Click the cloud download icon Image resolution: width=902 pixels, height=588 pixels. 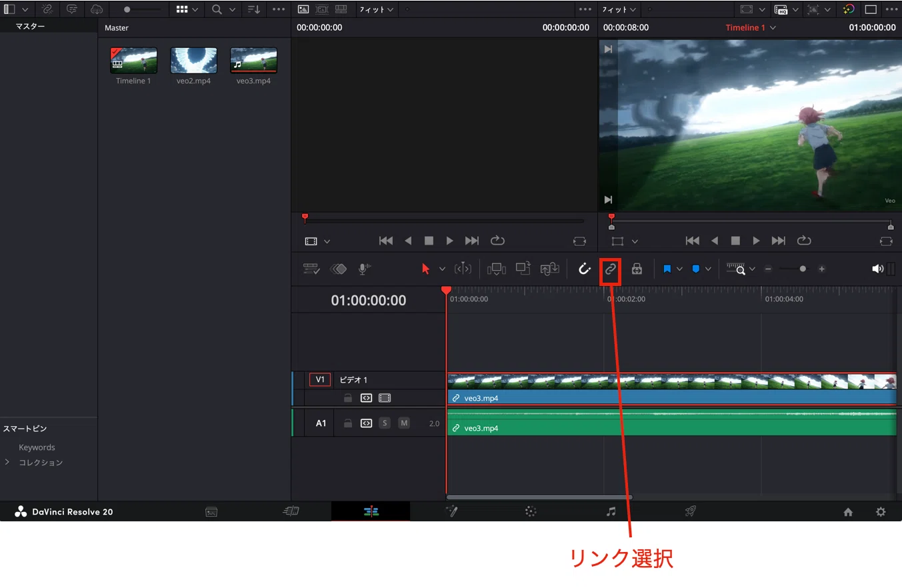tap(97, 9)
